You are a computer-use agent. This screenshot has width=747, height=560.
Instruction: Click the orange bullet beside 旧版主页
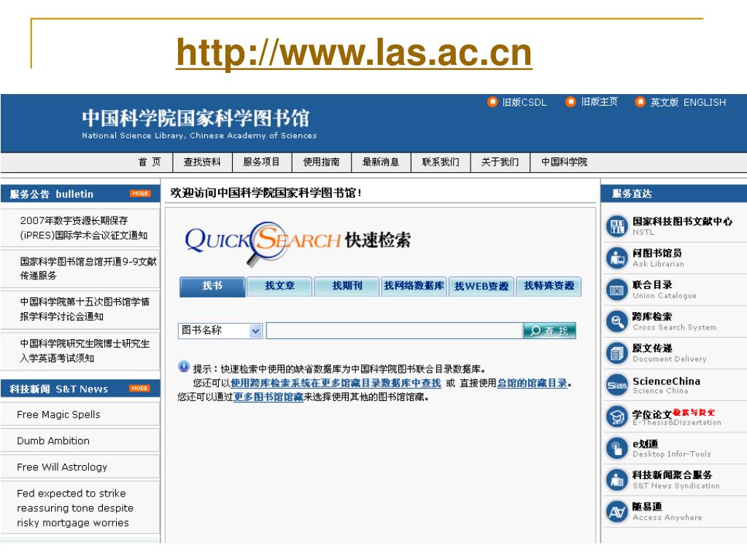[x=570, y=102]
